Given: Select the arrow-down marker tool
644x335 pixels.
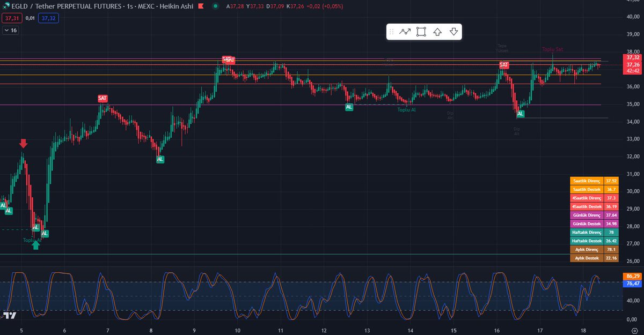Looking at the screenshot, I should 453,32.
